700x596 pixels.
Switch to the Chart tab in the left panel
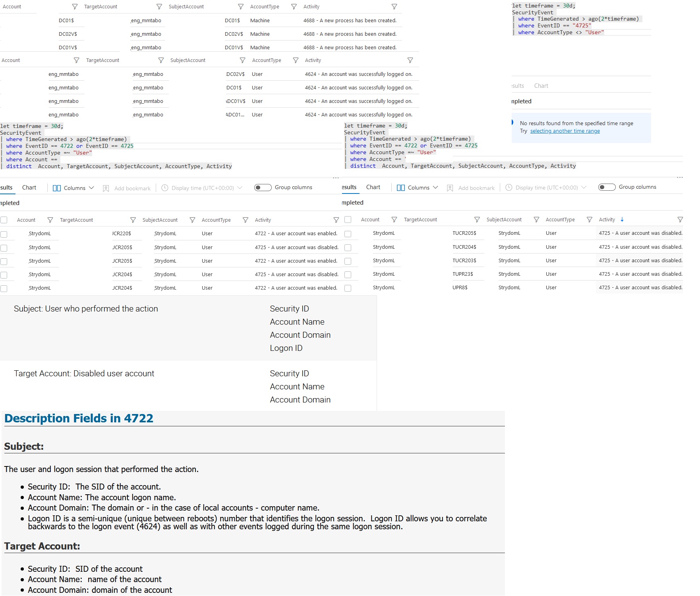click(29, 187)
